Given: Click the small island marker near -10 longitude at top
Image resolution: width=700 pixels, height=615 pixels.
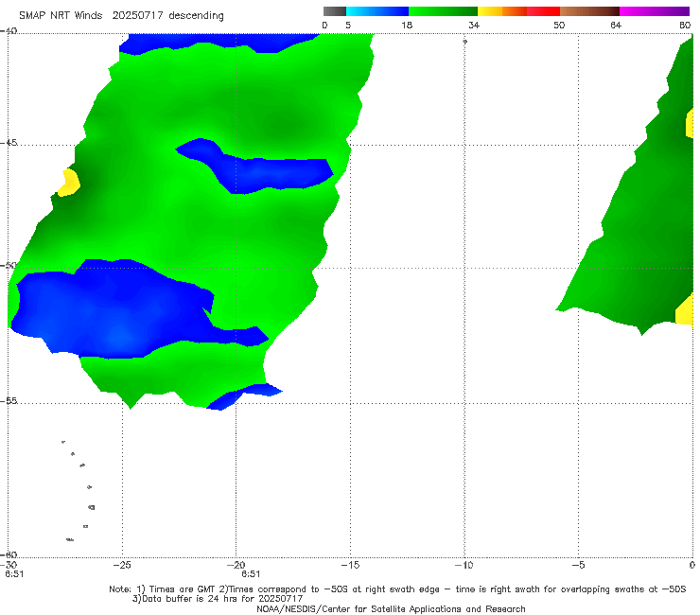Looking at the screenshot, I should [464, 42].
